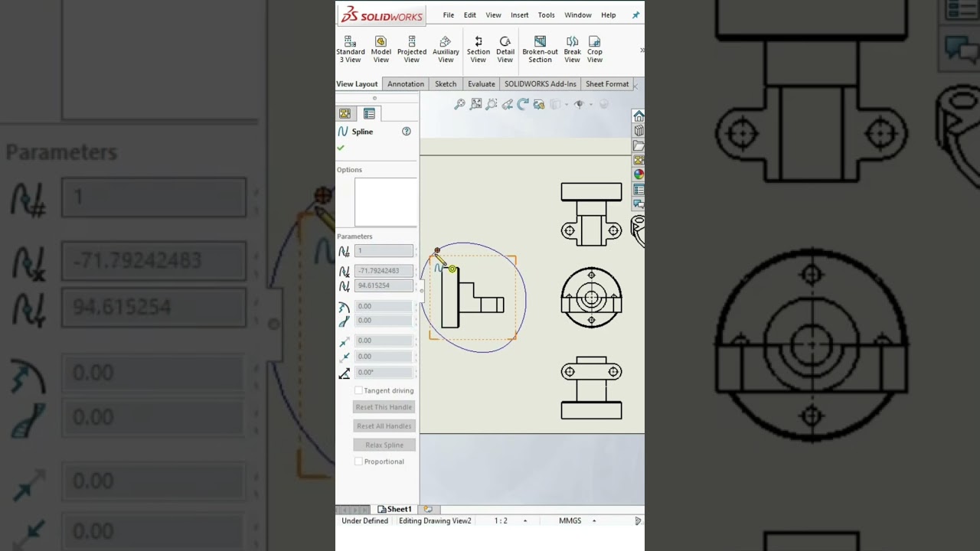This screenshot has width=980, height=551.
Task: Click Under Defined status text
Action: point(364,521)
